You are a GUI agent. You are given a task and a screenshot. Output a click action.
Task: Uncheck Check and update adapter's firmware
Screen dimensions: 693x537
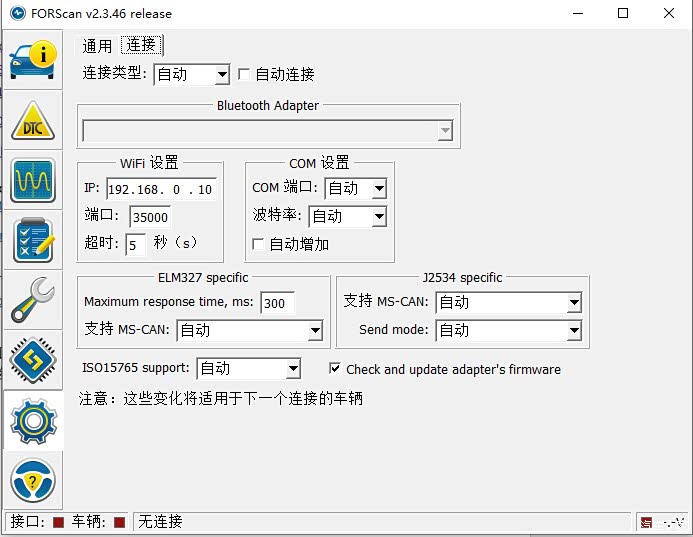pos(335,369)
